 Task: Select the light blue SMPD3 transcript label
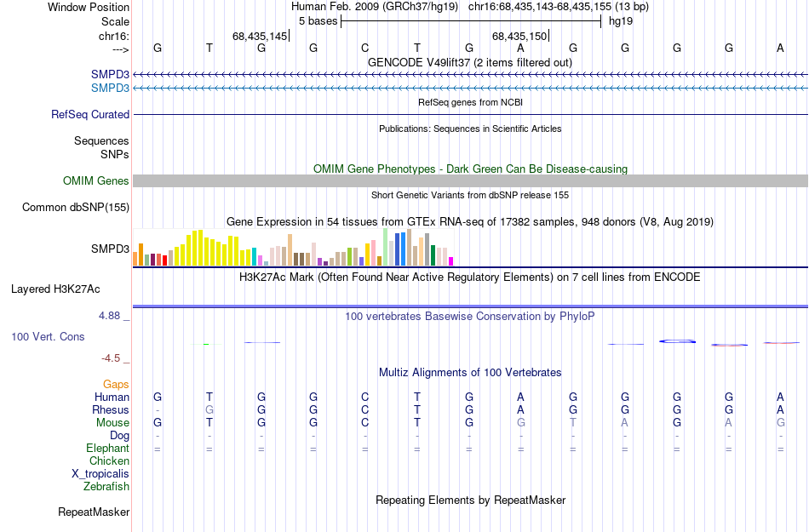110,89
